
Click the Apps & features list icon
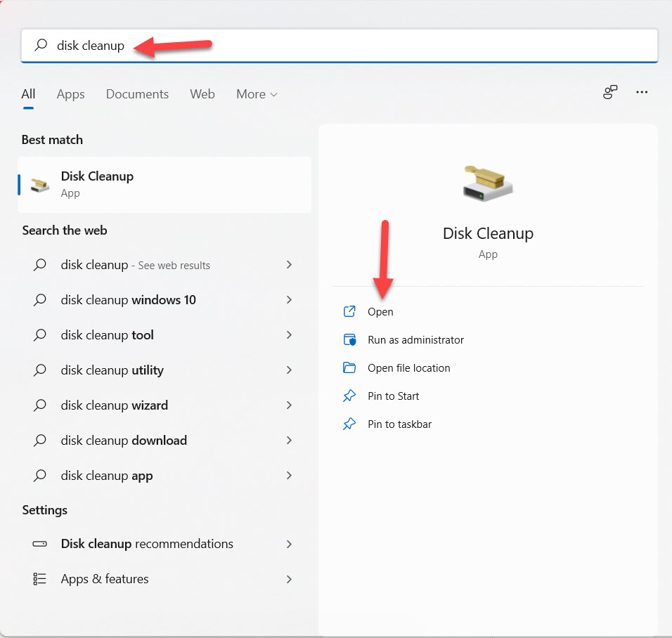click(x=40, y=579)
